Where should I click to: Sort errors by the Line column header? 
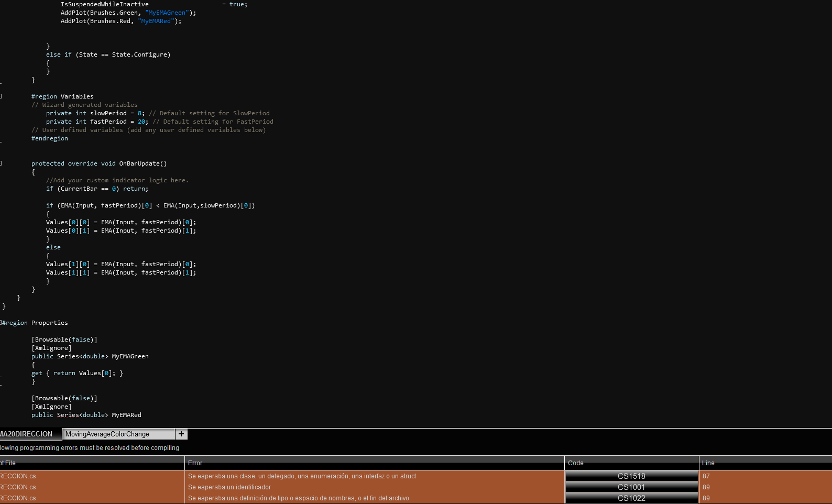point(765,463)
